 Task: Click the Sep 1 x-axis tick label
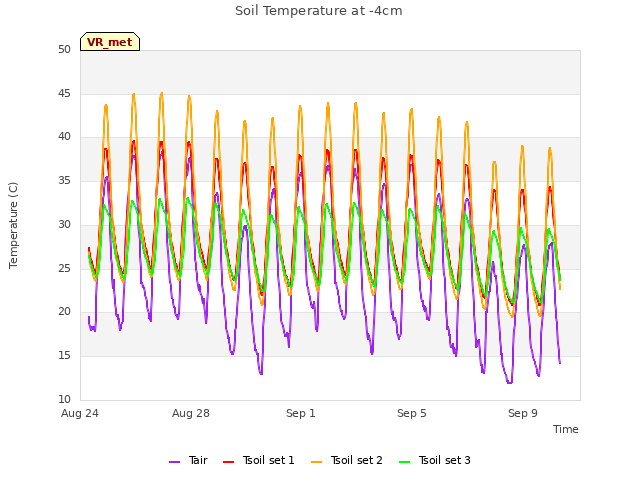click(x=301, y=413)
